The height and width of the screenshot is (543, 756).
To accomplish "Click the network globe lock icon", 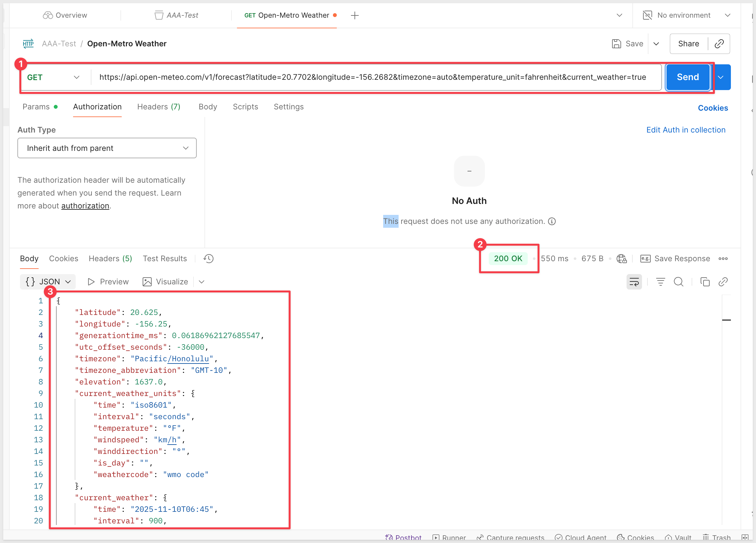I will pos(622,259).
